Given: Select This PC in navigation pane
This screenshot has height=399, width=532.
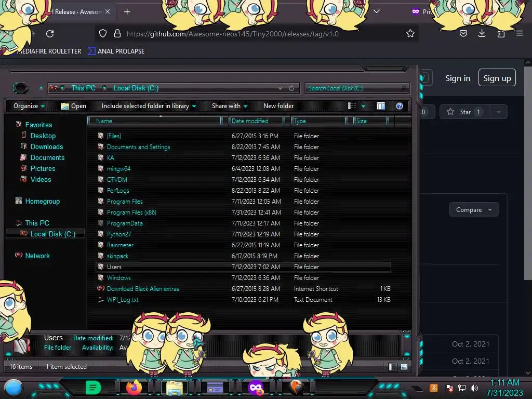Looking at the screenshot, I should [x=37, y=223].
